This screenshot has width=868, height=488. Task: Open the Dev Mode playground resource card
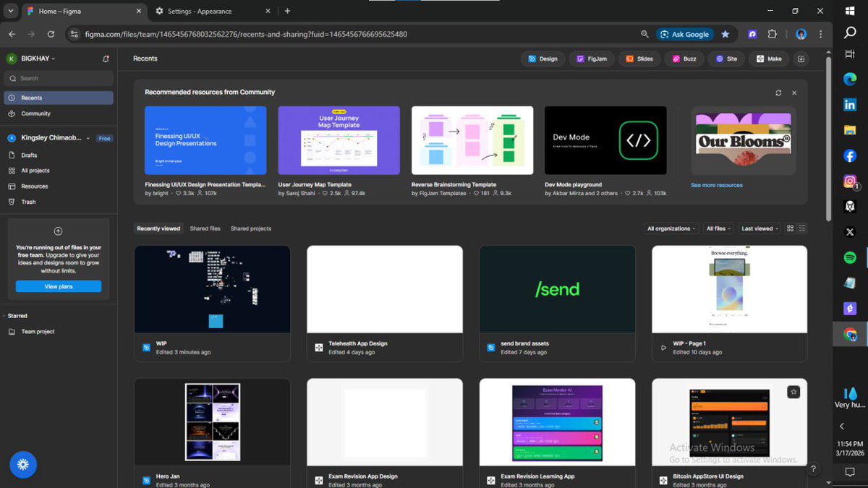pyautogui.click(x=605, y=140)
